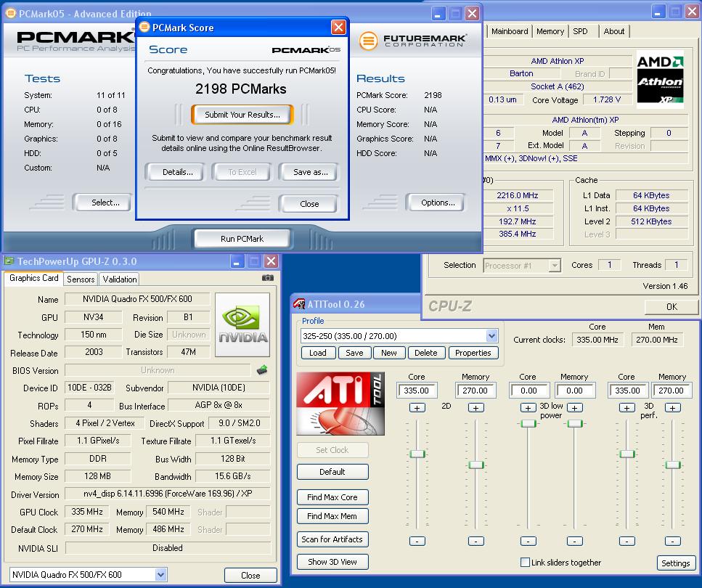Click the PCMark05 title bar icon

(x=10, y=14)
